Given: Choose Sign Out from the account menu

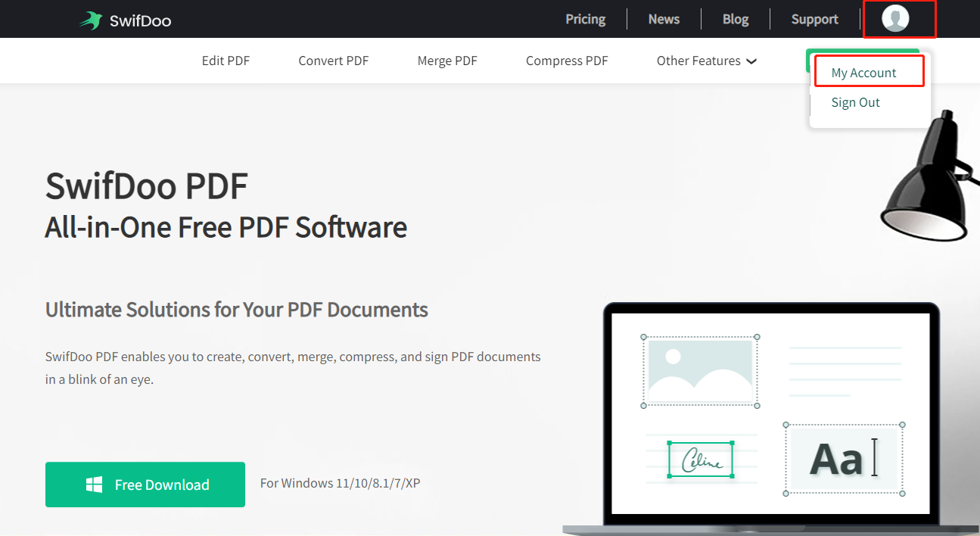Looking at the screenshot, I should click(856, 102).
